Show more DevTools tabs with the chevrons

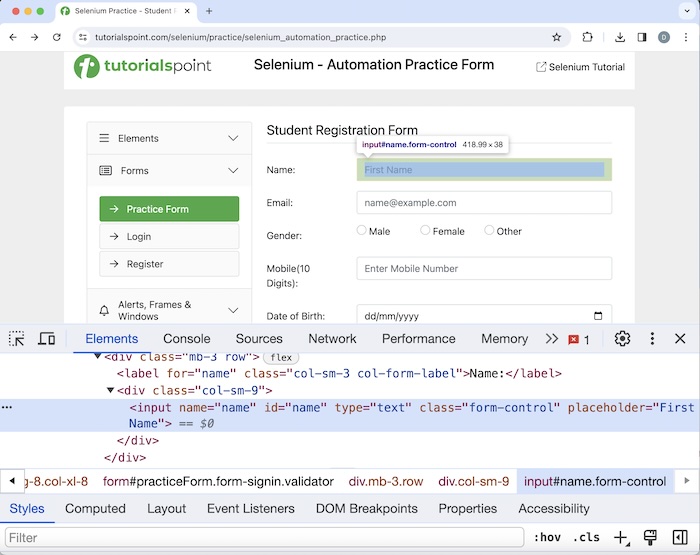point(551,339)
